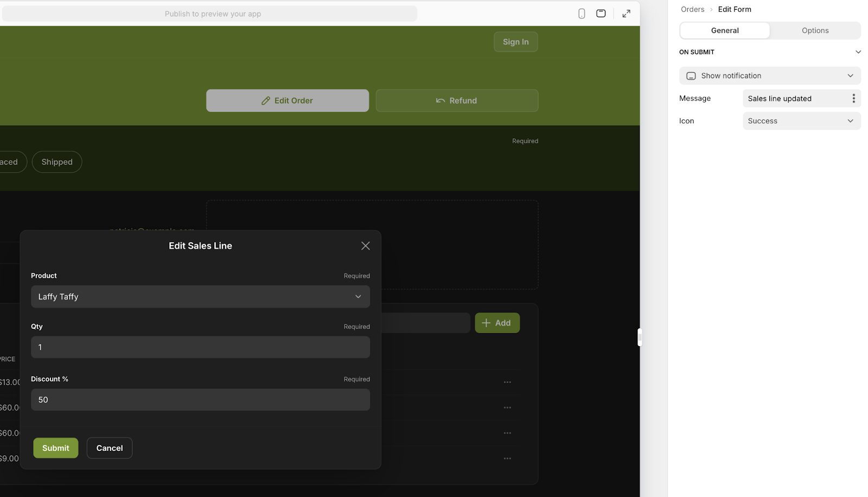Open the Icon Success dropdown
868x497 pixels.
801,121
